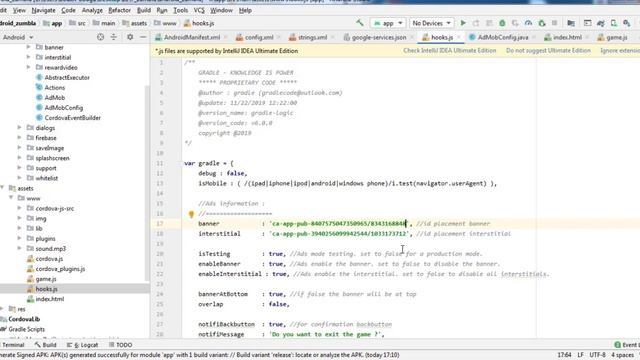Click the apply changes icon beside run
The width and height of the screenshot is (640, 360).
476,23
